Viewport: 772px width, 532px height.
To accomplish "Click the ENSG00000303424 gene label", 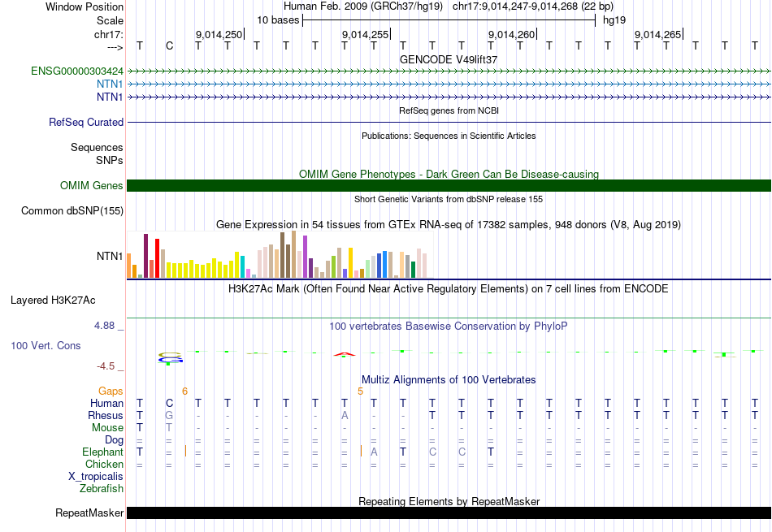I will pos(77,71).
